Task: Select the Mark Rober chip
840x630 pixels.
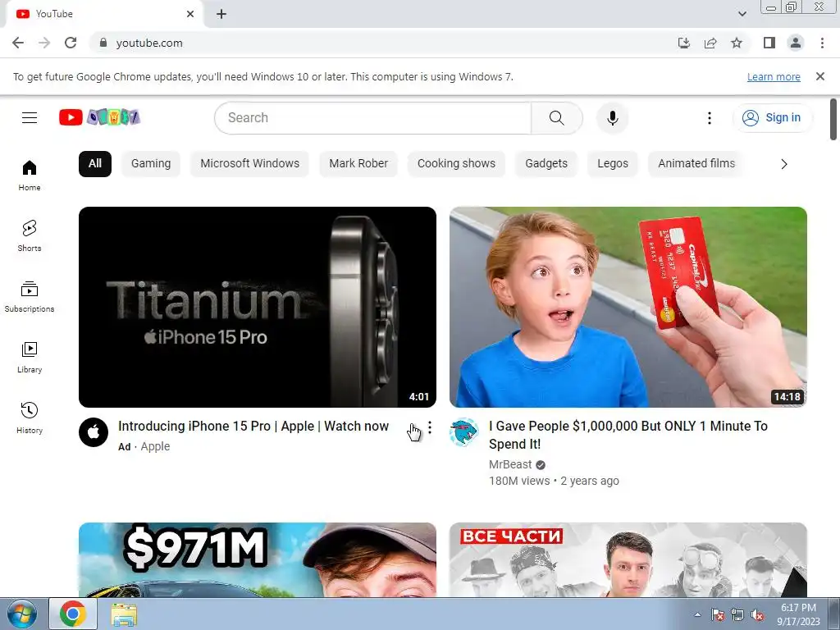Action: 358,163
